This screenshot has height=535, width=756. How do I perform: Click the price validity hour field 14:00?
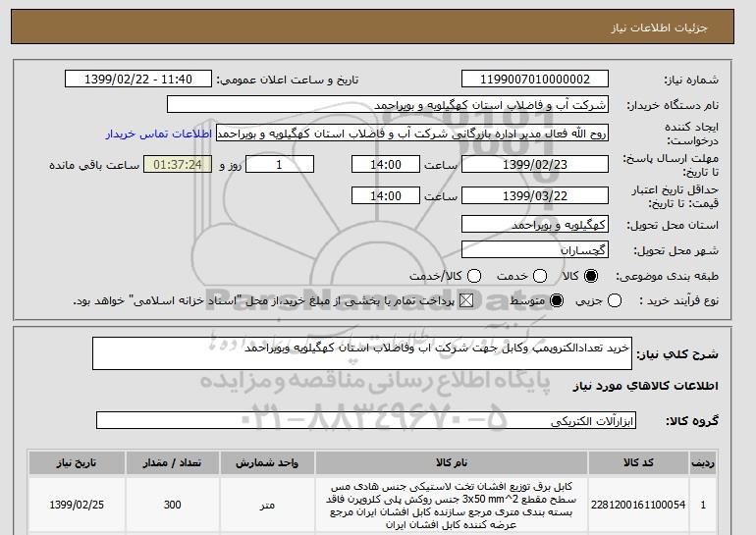click(386, 195)
